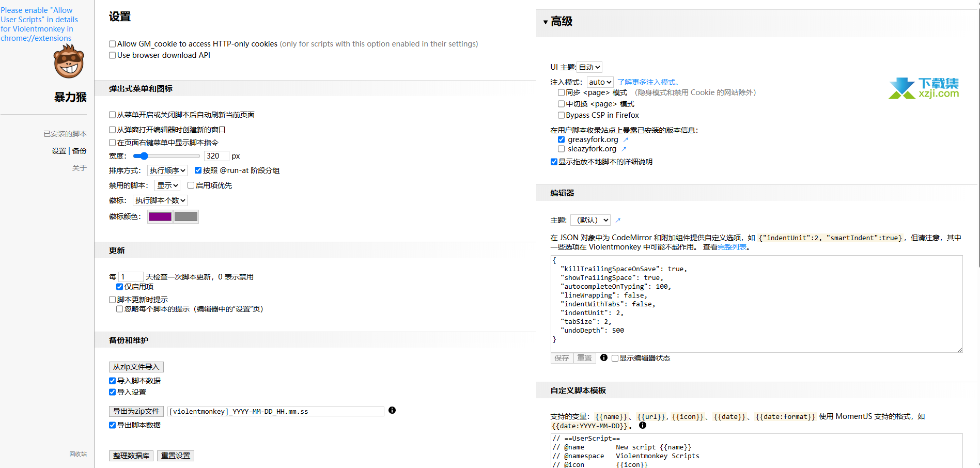
Task: Open 注入模式 dropdown showing auto
Action: click(600, 82)
